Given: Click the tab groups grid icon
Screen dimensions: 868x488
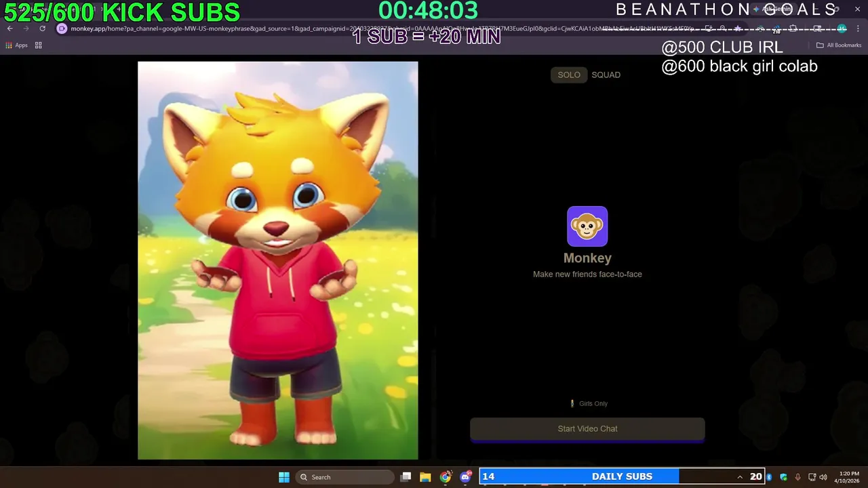Looking at the screenshot, I should click(39, 45).
